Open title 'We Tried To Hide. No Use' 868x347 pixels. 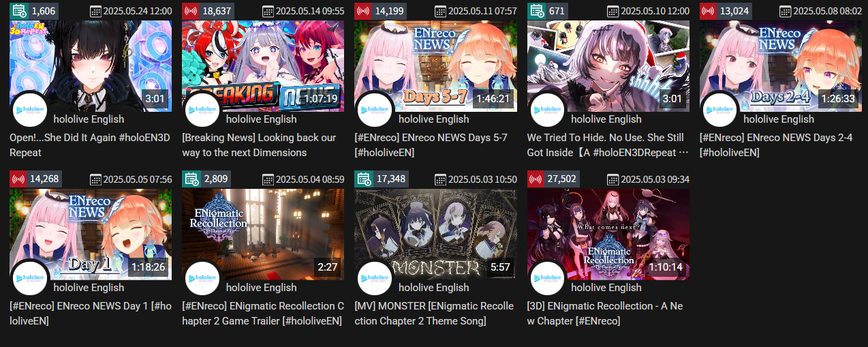[608, 145]
